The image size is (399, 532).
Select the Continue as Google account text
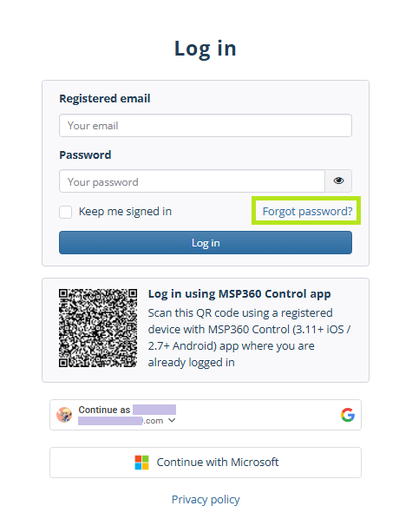click(128, 415)
